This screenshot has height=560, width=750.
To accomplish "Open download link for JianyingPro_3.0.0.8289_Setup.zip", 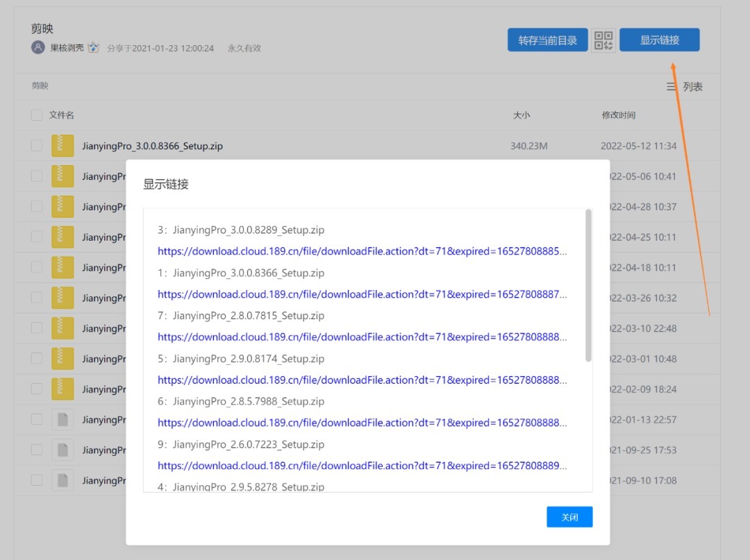I will [362, 251].
